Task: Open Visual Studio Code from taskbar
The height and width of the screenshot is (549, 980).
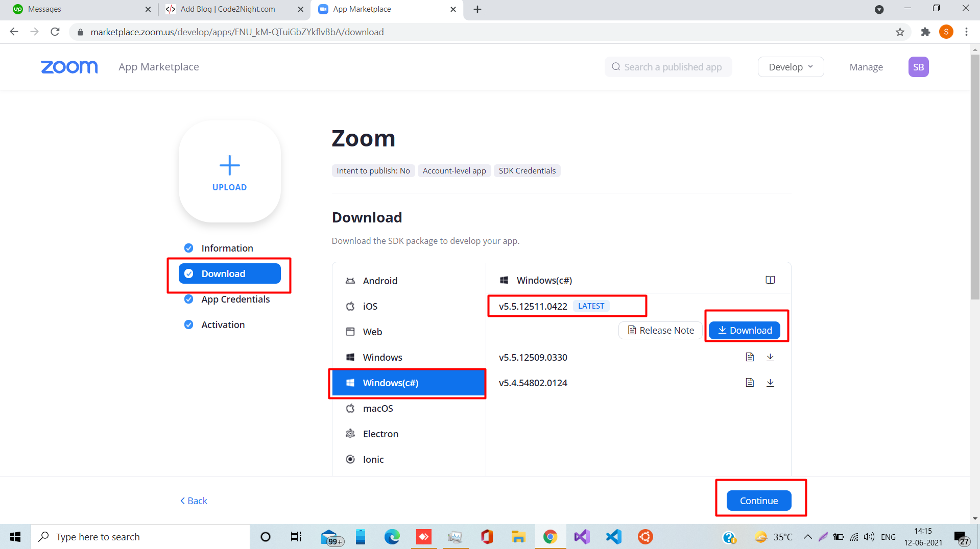Action: point(613,537)
